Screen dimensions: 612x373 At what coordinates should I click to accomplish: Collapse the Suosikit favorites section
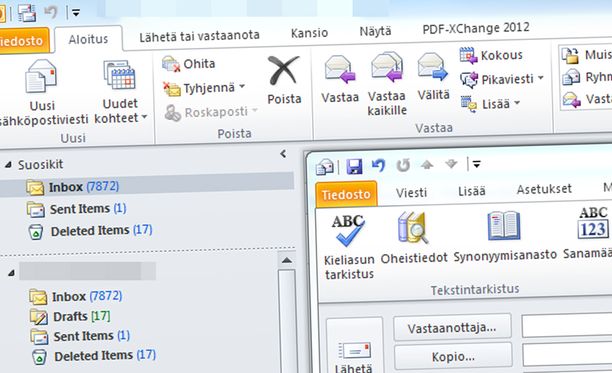8,165
